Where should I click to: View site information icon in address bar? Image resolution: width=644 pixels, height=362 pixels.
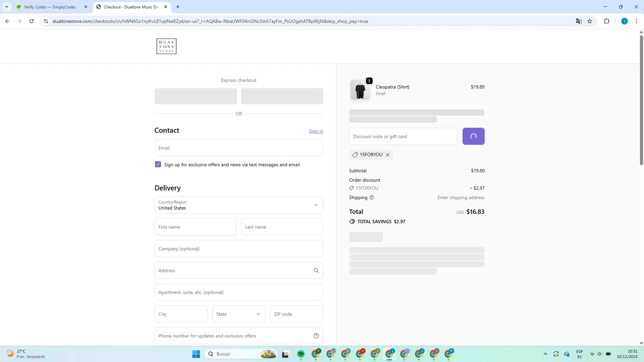pos(46,21)
